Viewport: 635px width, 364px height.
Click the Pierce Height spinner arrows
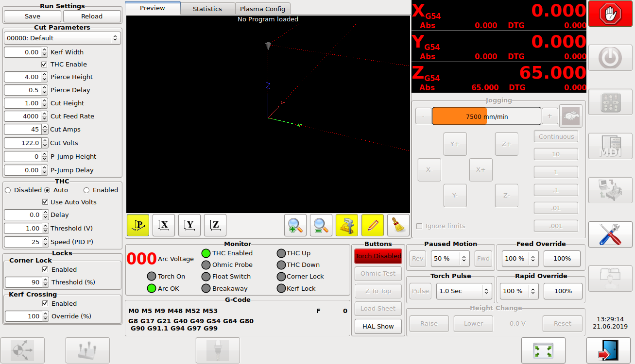[45, 77]
